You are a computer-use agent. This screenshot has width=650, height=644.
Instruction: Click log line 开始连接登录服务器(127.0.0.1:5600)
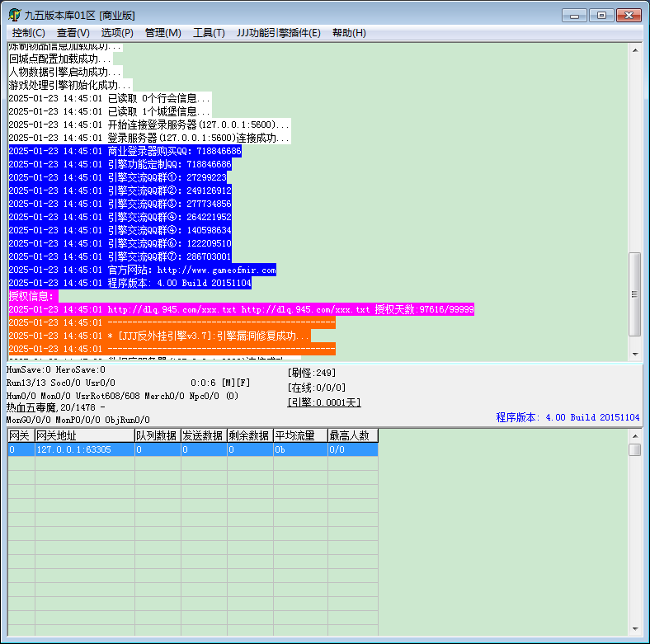tap(149, 125)
